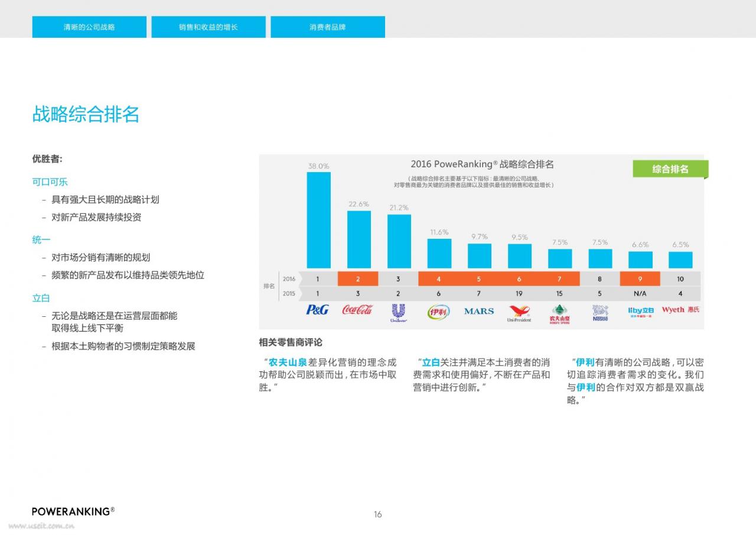Screen dimensions: 756x535
Task: Select the 统一 heading
Action: [41, 239]
